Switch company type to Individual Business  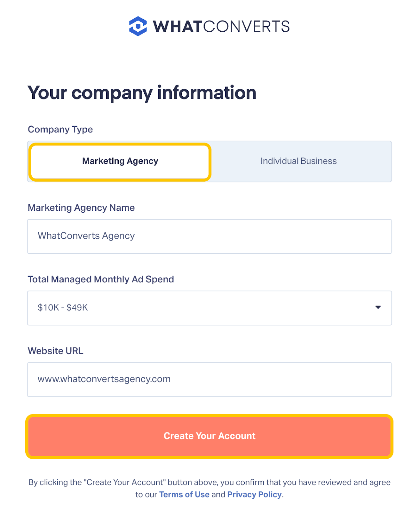298,161
